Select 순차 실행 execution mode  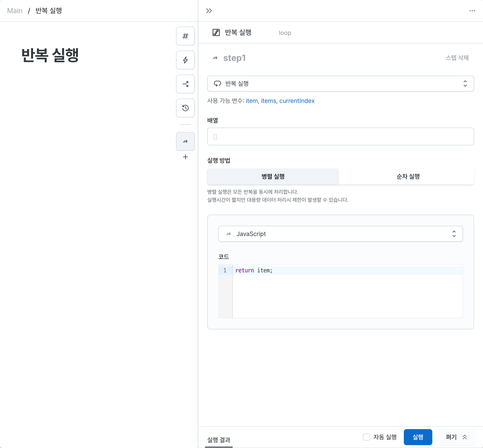tap(408, 176)
